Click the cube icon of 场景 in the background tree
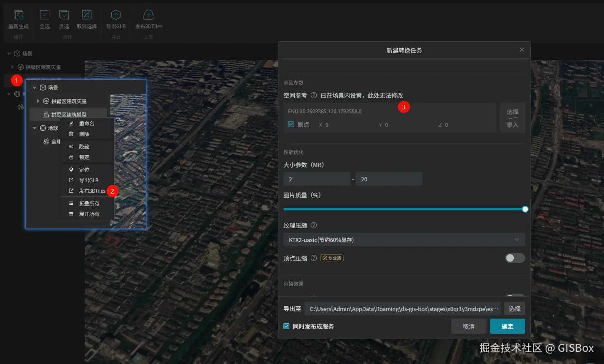The width and height of the screenshot is (604, 364). (17, 53)
